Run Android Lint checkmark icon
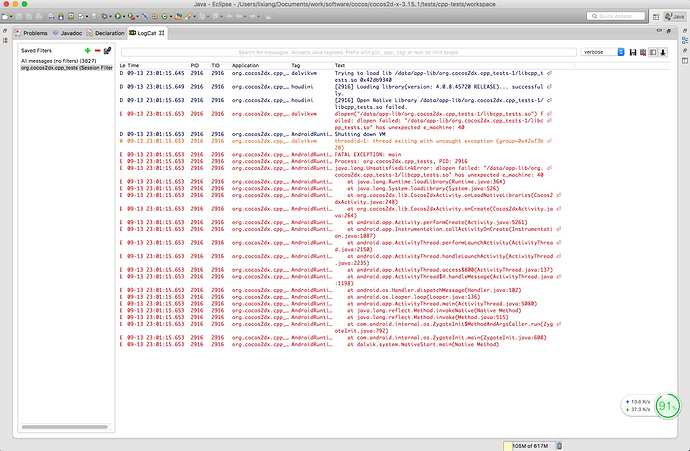690x451 pixels. (81, 16)
